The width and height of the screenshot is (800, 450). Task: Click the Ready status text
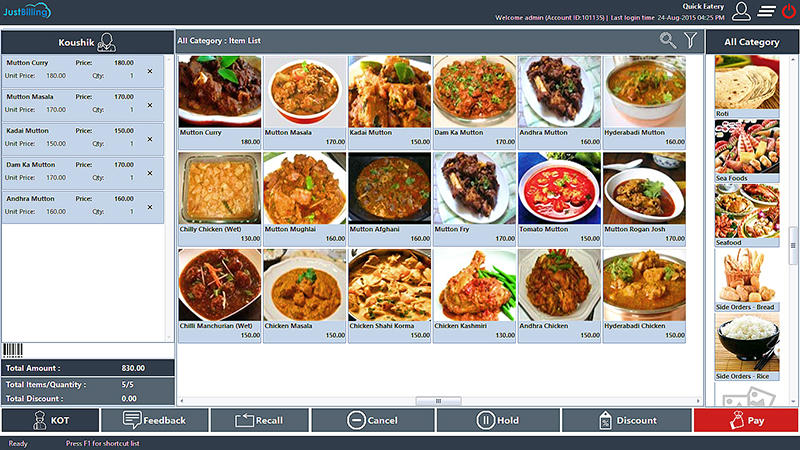[x=18, y=443]
